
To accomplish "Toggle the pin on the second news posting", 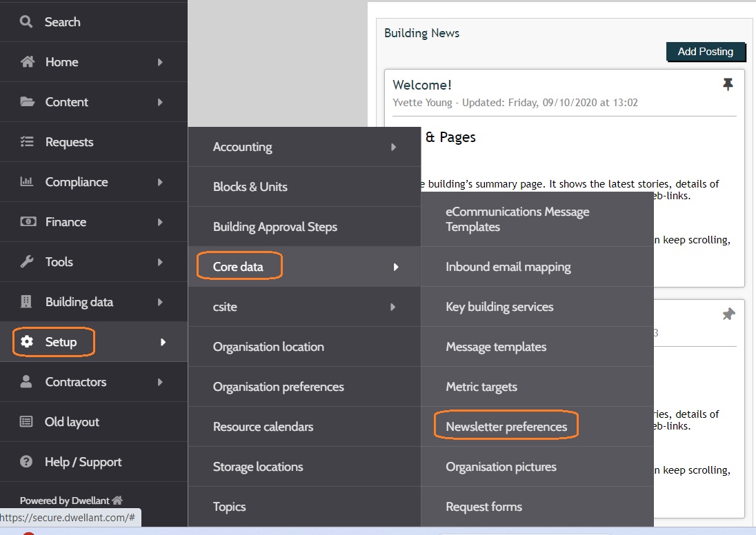I will pyautogui.click(x=728, y=314).
